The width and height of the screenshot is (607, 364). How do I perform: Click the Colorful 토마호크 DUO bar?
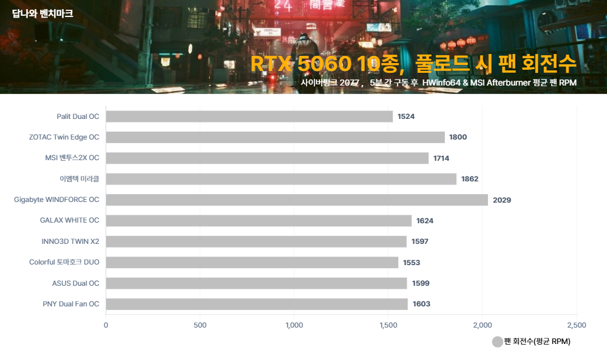coord(252,262)
